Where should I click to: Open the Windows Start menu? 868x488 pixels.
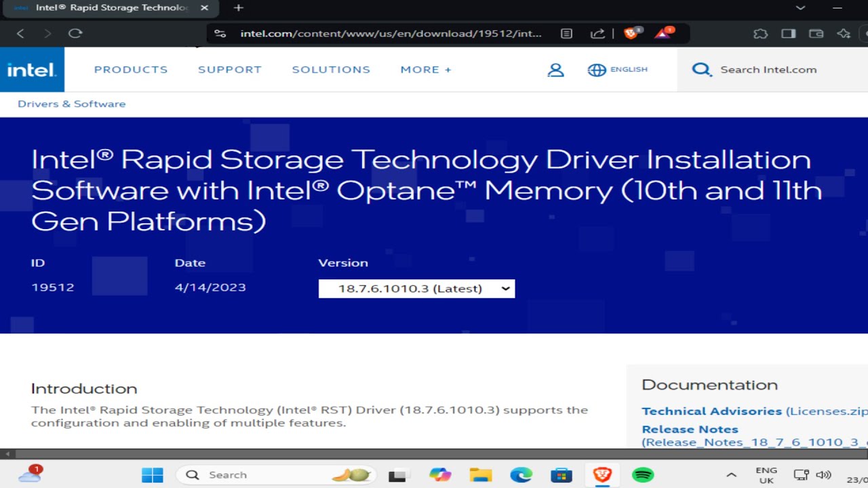152,474
